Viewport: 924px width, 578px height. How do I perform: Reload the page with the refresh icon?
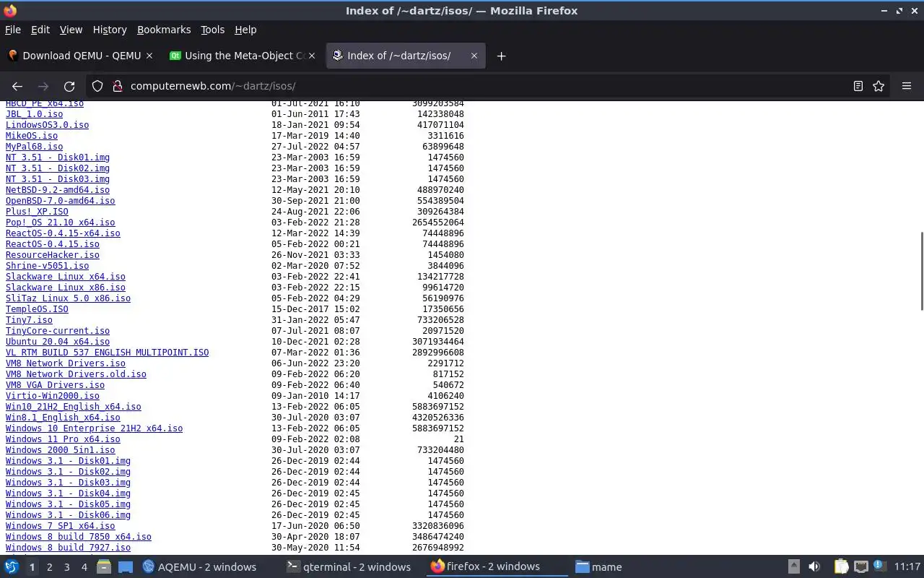click(69, 86)
